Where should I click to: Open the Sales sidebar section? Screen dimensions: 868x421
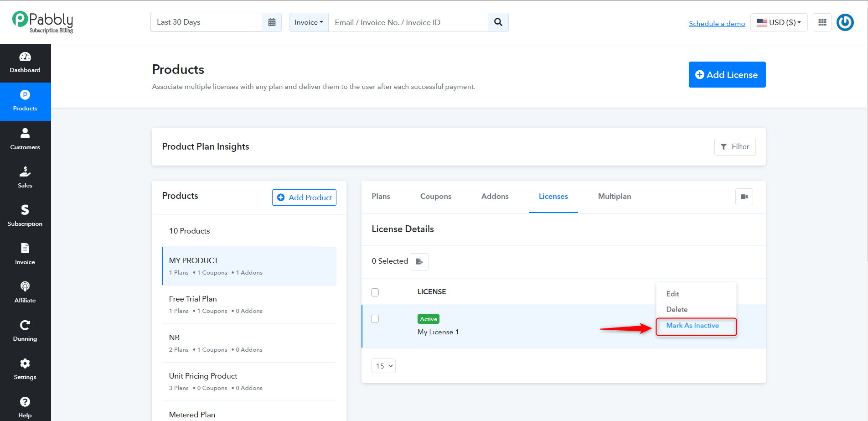(25, 178)
